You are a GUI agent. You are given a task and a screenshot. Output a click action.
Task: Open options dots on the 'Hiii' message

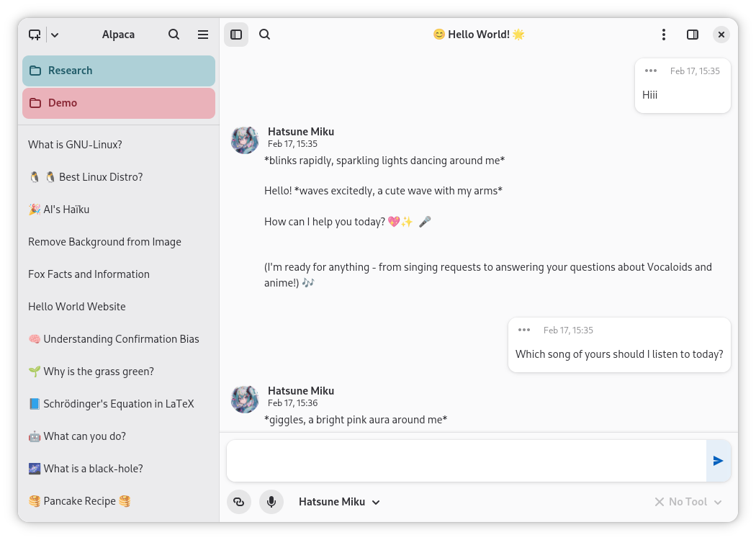[x=651, y=71]
